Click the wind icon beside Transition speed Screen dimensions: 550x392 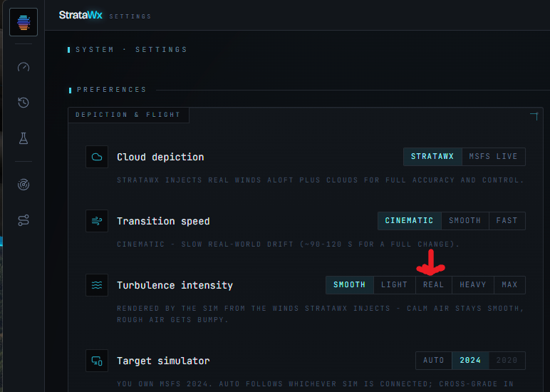point(97,221)
